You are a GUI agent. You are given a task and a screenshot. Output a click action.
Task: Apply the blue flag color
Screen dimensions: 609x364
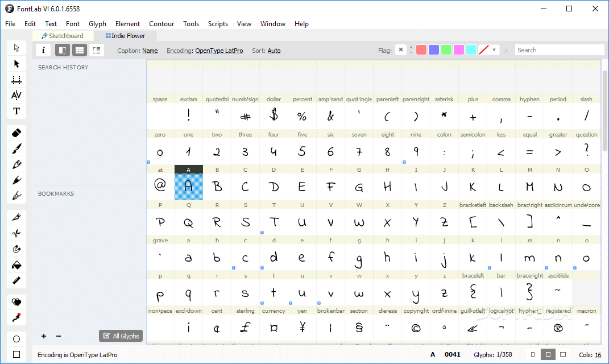(434, 49)
